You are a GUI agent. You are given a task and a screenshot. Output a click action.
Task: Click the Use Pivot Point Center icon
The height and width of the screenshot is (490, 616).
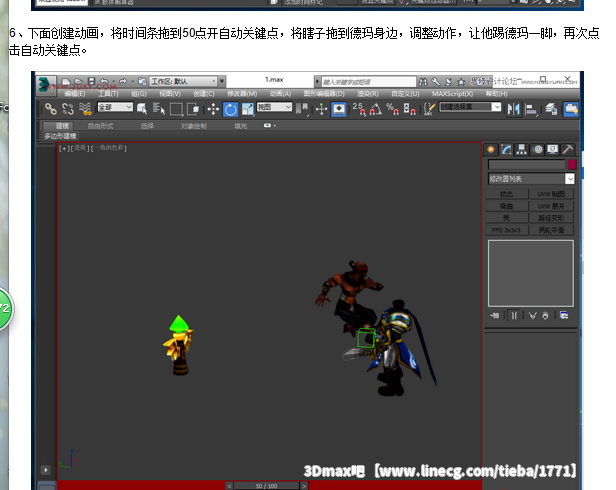click(x=303, y=109)
